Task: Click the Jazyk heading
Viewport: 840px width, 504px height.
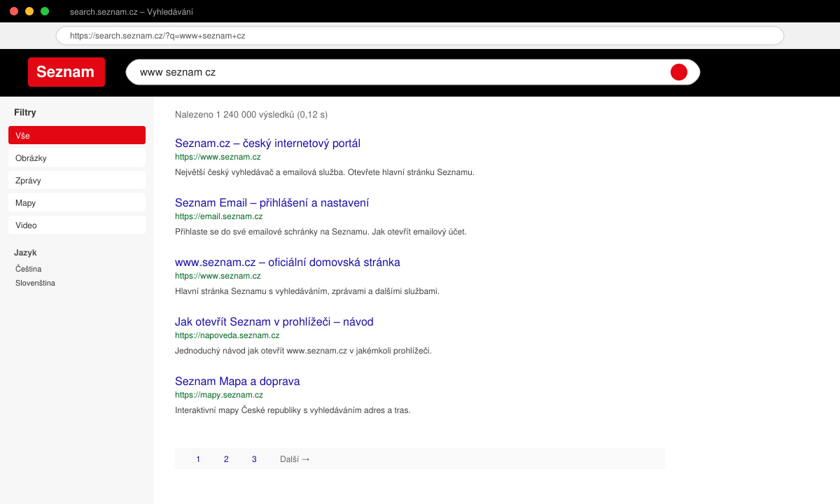Action: coord(25,253)
